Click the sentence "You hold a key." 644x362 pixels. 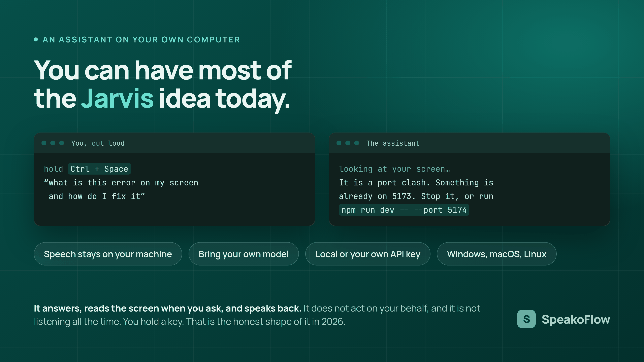153,322
